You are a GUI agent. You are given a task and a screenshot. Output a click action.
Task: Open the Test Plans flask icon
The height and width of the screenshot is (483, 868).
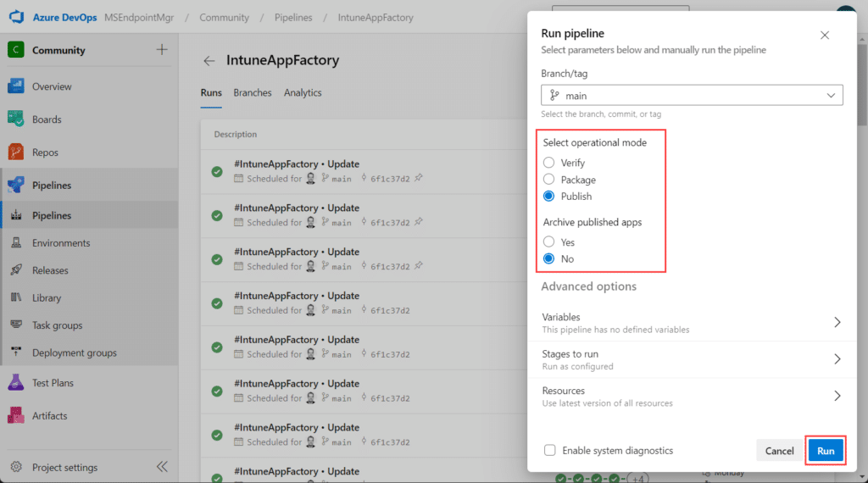[x=16, y=382]
